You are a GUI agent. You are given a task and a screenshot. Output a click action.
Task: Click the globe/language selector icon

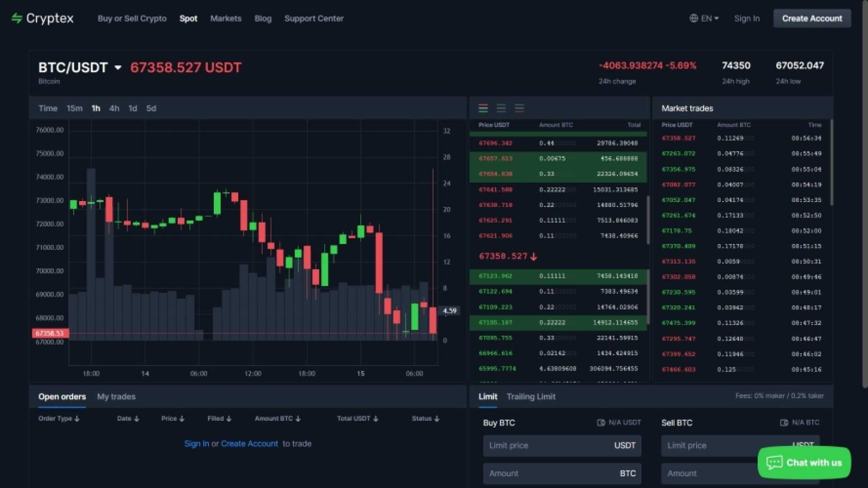click(693, 18)
